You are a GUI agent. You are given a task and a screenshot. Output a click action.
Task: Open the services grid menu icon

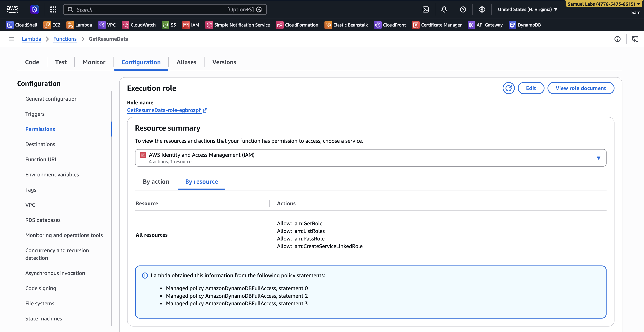(x=53, y=9)
